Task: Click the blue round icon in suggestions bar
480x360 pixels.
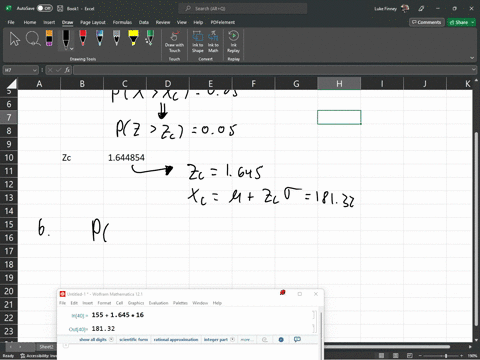Action: click(x=281, y=339)
